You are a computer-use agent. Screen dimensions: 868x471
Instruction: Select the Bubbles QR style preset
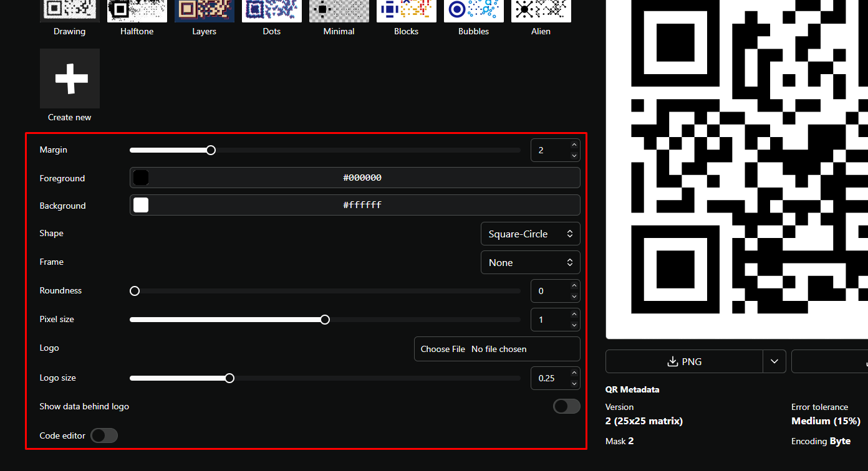coord(473,11)
